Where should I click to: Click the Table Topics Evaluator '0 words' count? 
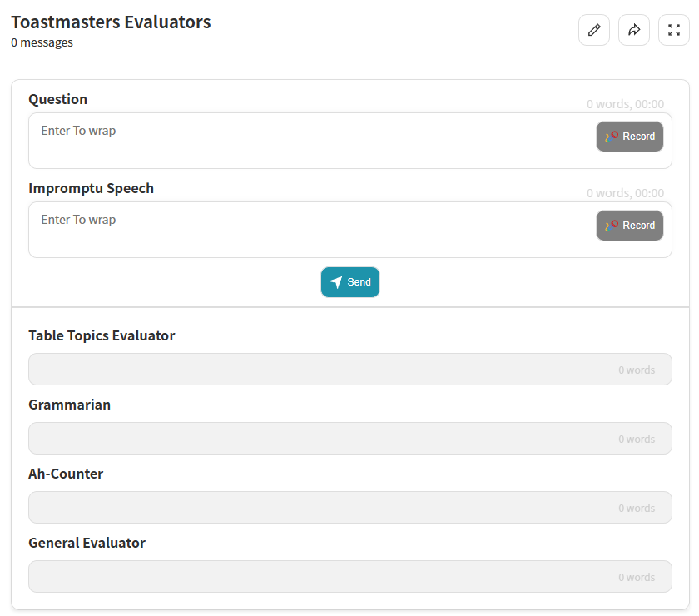point(637,370)
